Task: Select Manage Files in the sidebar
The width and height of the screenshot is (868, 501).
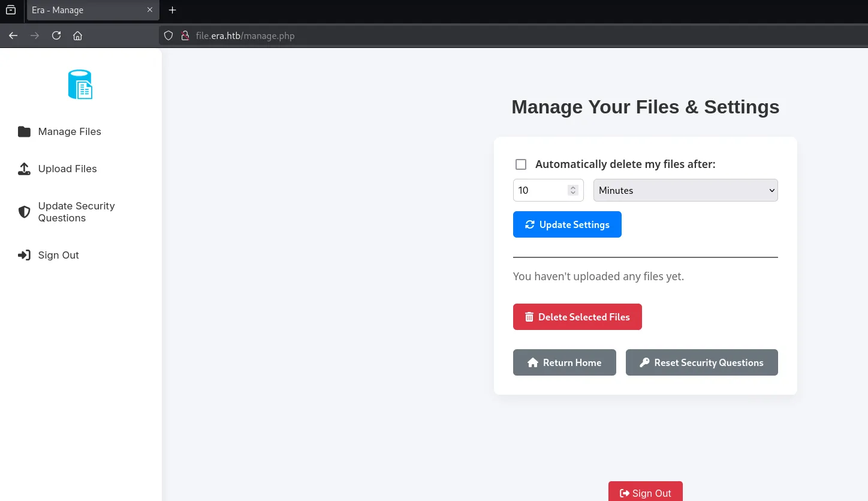Action: pyautogui.click(x=70, y=132)
